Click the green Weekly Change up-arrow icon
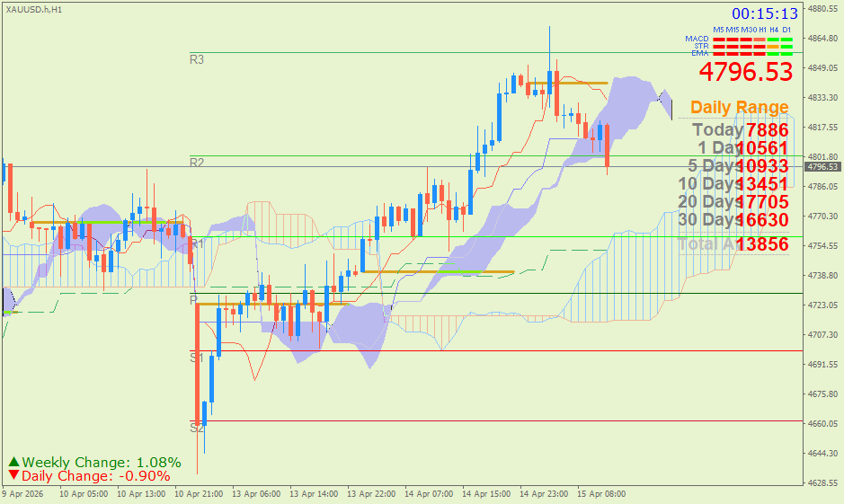The width and height of the screenshot is (844, 504). tap(14, 462)
